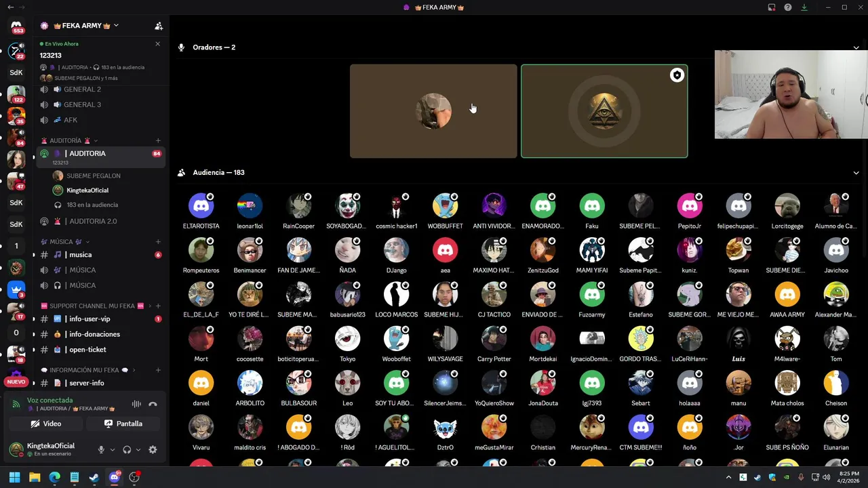Open the | server-info channel
This screenshot has height=488, width=868.
click(100, 383)
